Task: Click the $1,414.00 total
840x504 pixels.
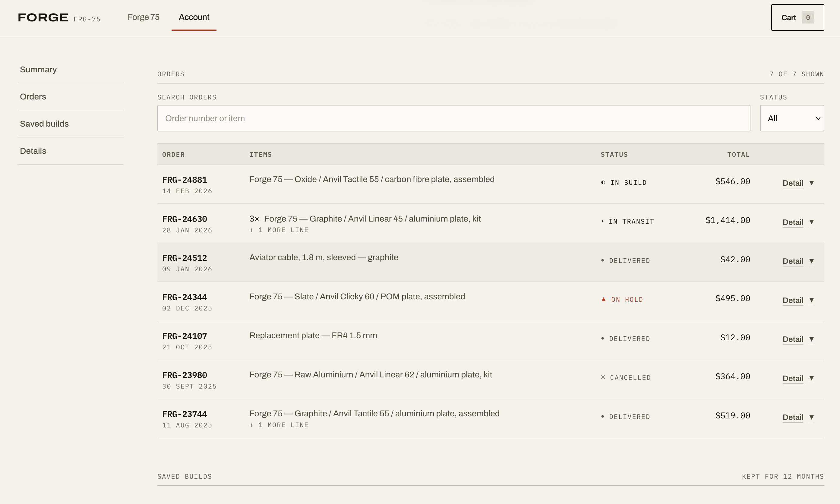Action: click(728, 220)
